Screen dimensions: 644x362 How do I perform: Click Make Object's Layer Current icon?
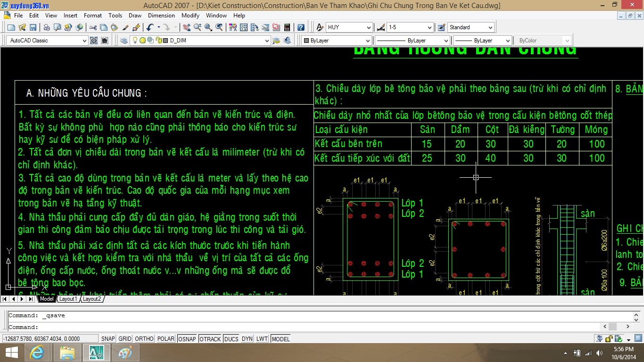[276, 41]
